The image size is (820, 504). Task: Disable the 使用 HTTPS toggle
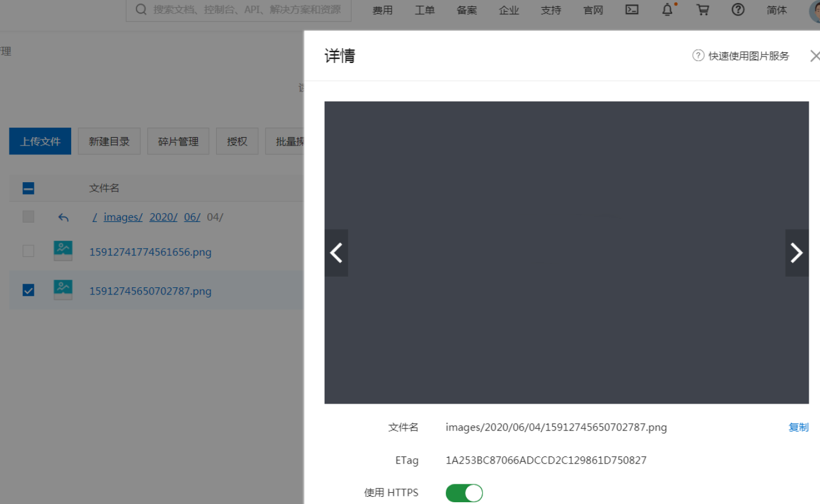[464, 493]
